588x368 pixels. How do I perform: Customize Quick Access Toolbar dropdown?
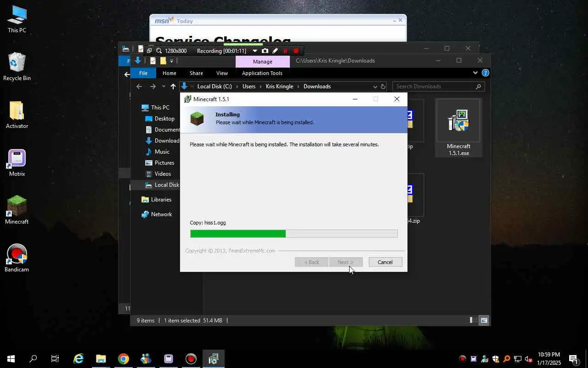(x=171, y=61)
